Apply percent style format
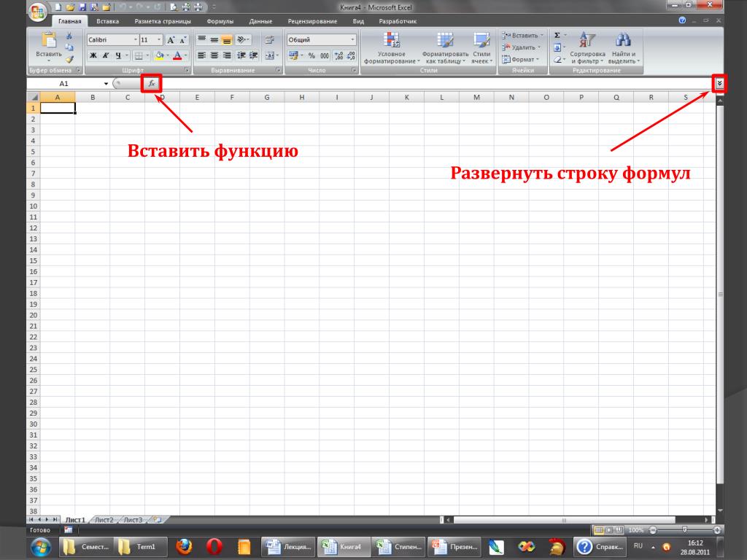This screenshot has width=747, height=560. (x=311, y=55)
